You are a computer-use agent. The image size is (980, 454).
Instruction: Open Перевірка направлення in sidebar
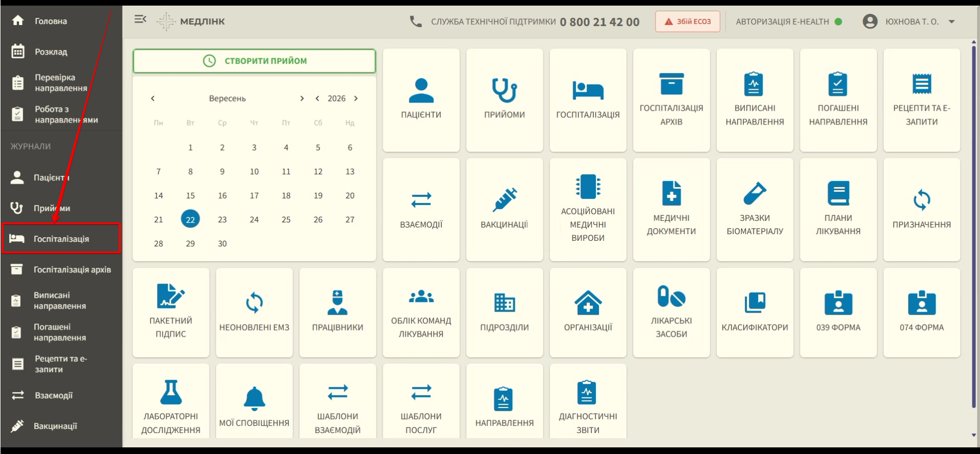(61, 83)
